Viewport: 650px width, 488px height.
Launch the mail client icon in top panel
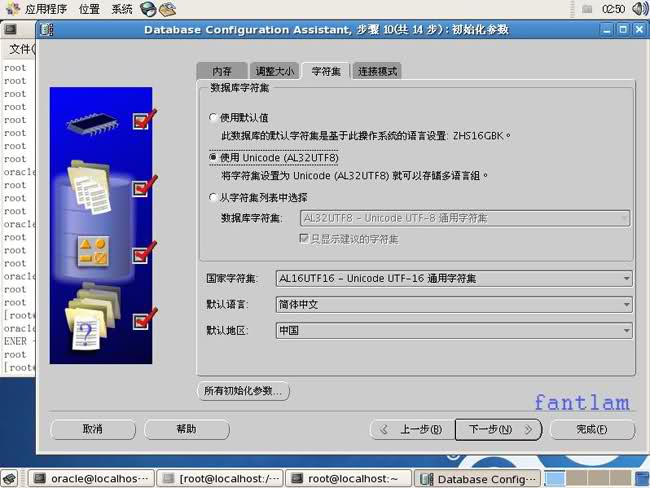(167, 9)
